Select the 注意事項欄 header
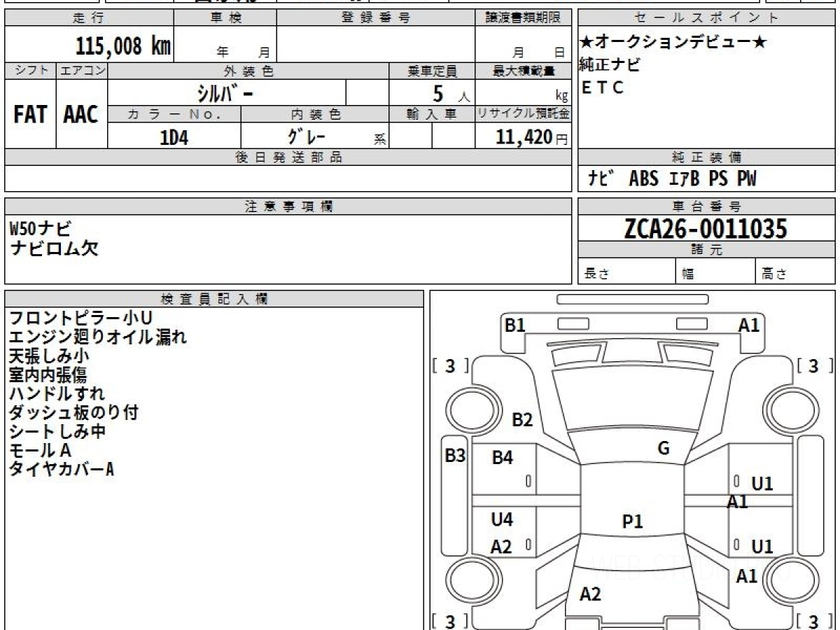Screen dimensions: 840x630 [x=288, y=206]
